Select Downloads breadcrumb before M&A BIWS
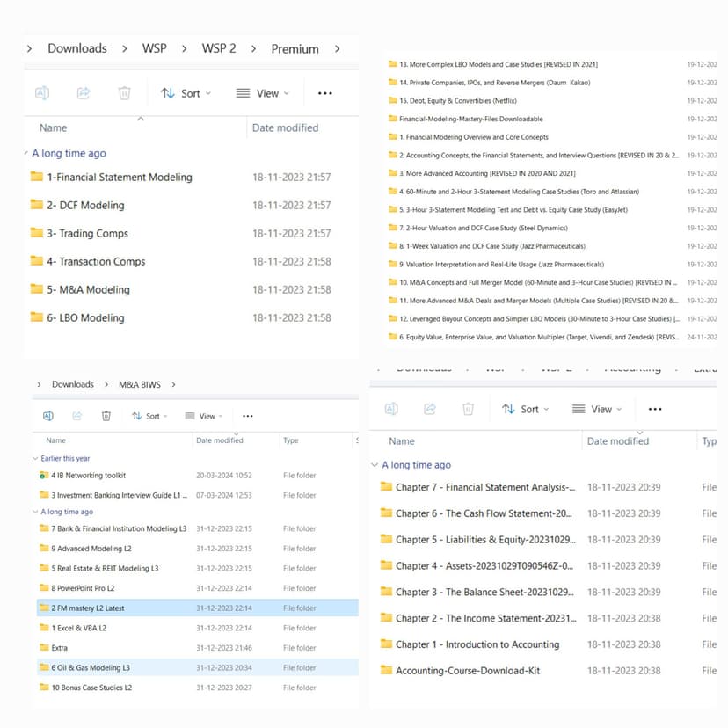Image resolution: width=728 pixels, height=728 pixels. (x=72, y=384)
